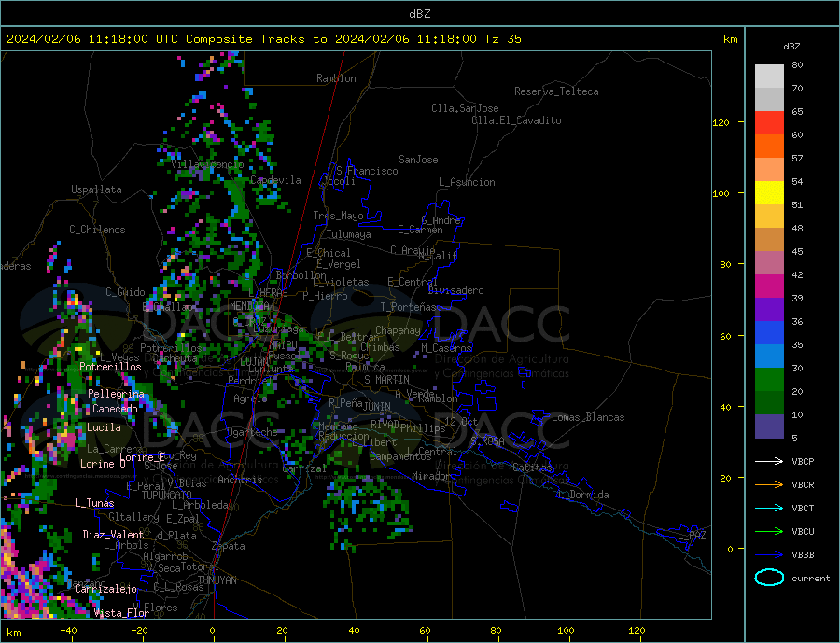Click the cyan ellipse 'current' legend icon
Screen dimensions: 840x643
click(769, 578)
